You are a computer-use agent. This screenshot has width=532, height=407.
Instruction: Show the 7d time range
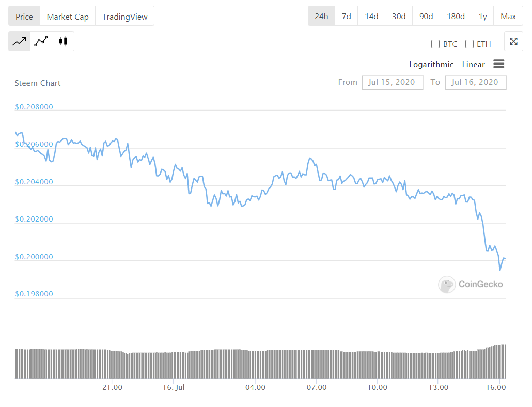(x=346, y=17)
